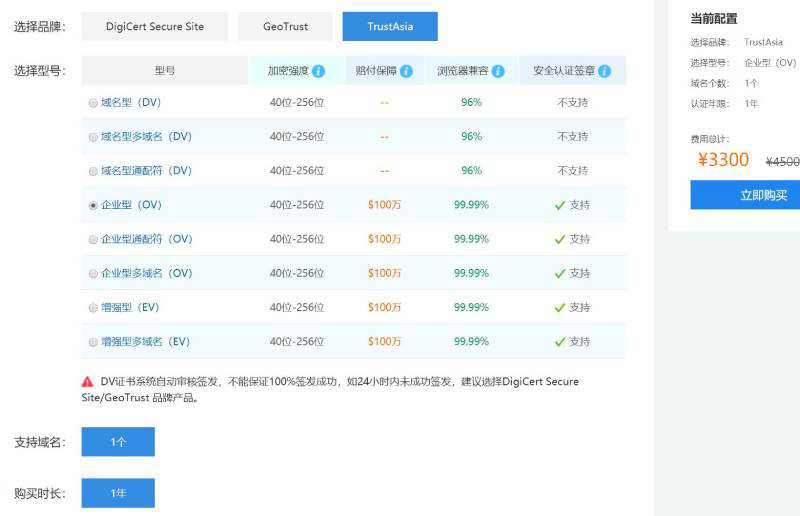Switch to GeoTrust brand tab

(x=285, y=27)
